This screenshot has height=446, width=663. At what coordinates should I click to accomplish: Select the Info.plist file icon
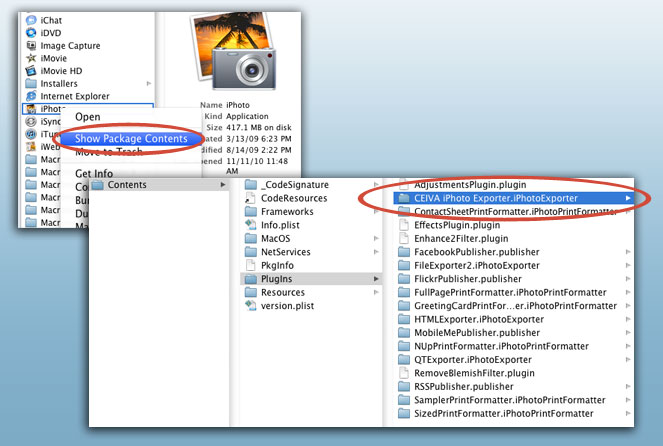(x=251, y=225)
